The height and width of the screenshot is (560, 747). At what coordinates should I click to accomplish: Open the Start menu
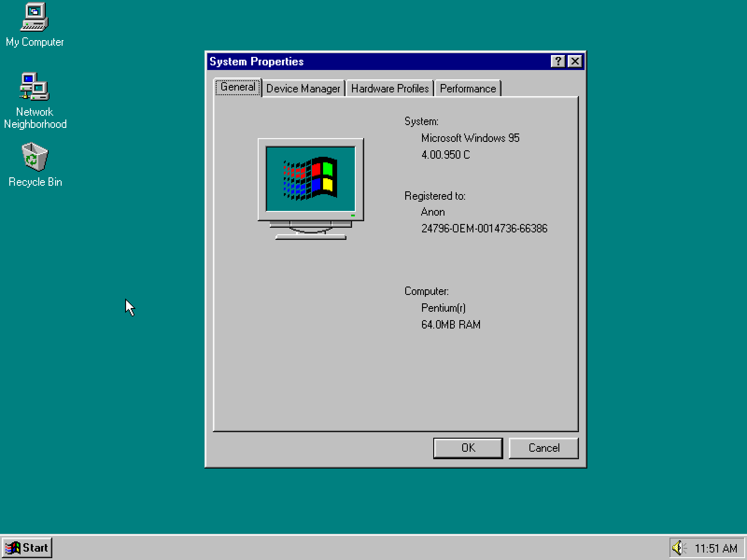pyautogui.click(x=27, y=547)
